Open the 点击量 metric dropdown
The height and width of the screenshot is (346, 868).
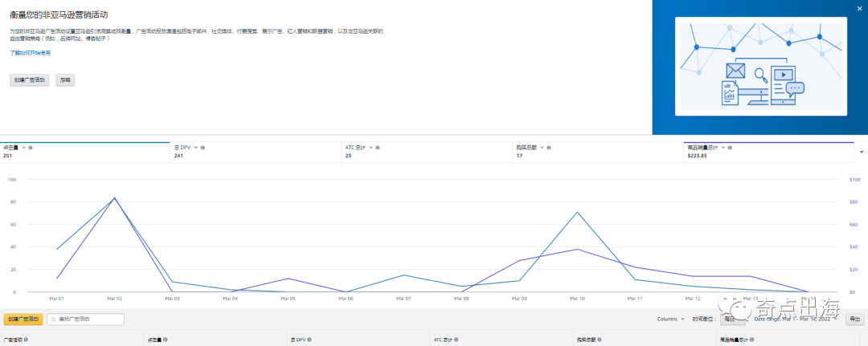coord(23,148)
